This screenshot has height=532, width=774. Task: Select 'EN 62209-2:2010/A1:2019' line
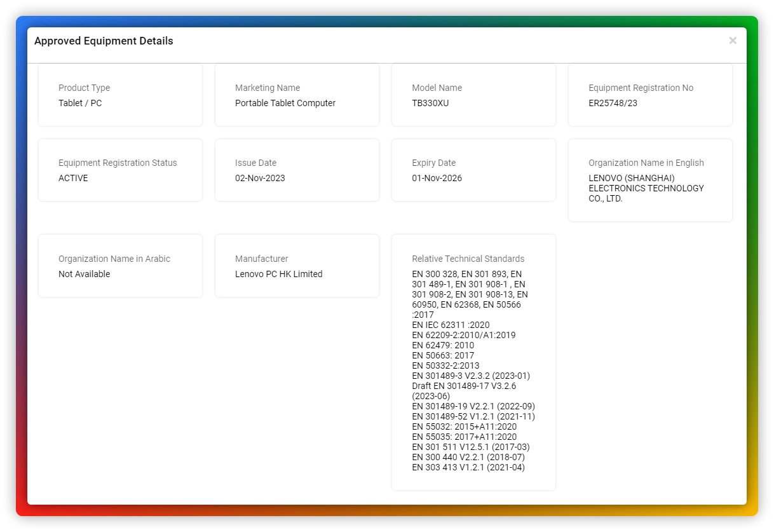tap(464, 335)
